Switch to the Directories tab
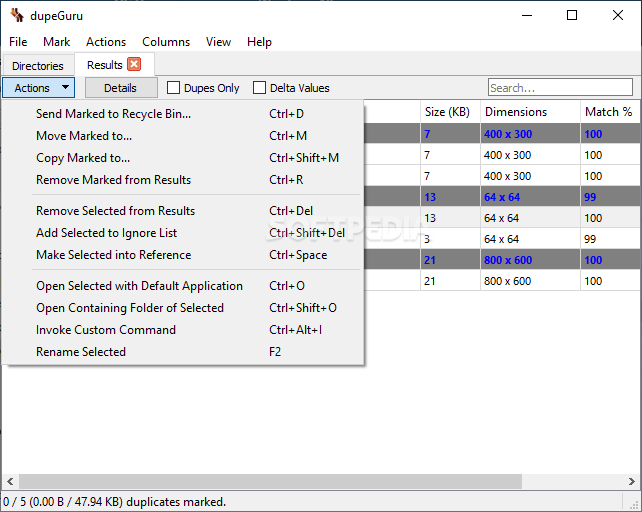Viewport: 642px width, 512px height. (38, 66)
